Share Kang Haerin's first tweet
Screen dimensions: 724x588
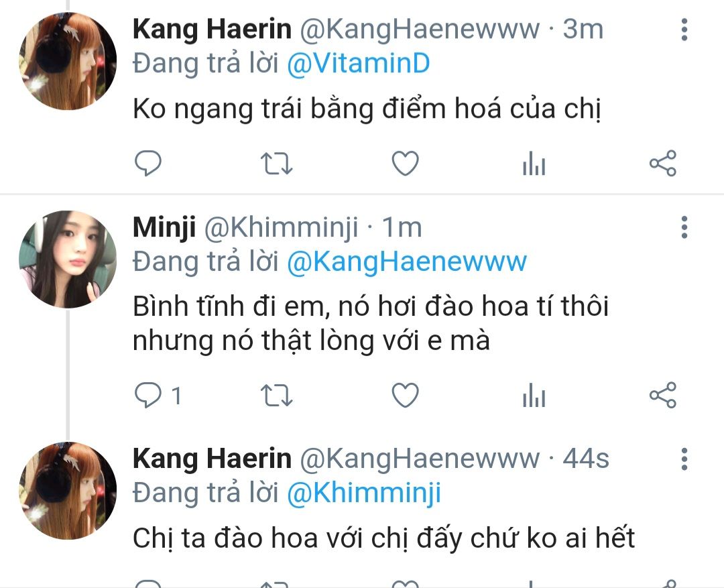(662, 164)
